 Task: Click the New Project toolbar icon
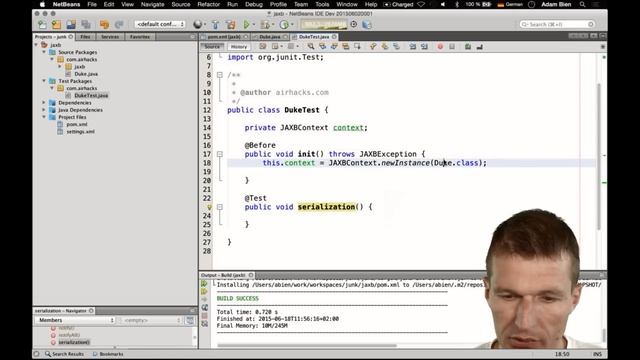point(56,24)
